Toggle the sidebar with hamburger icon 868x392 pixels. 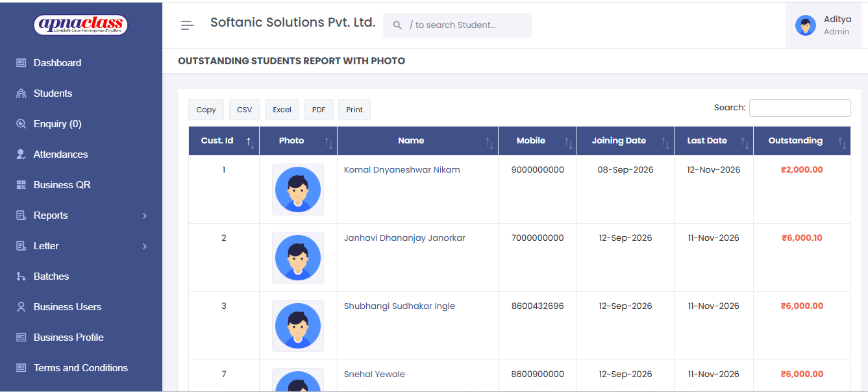(187, 25)
